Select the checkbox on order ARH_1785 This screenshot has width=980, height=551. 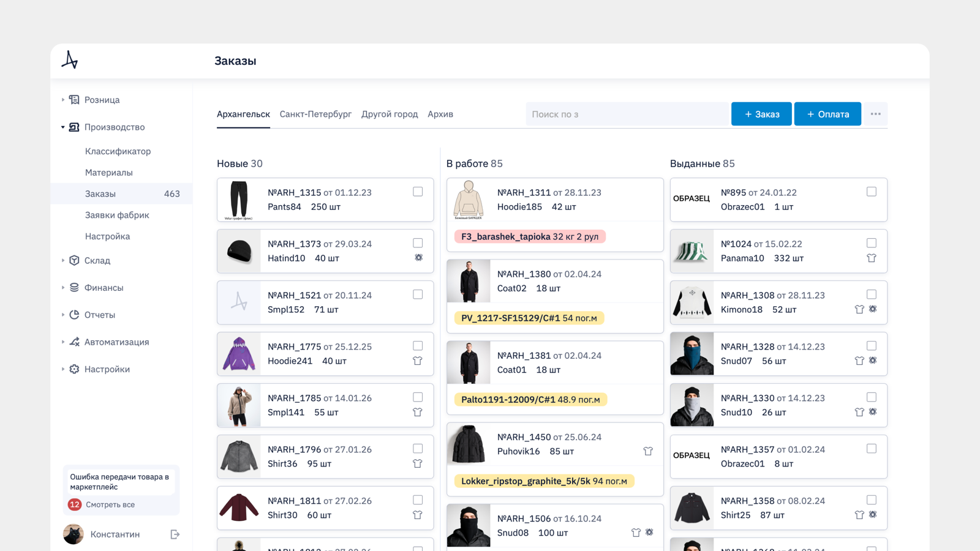point(418,397)
